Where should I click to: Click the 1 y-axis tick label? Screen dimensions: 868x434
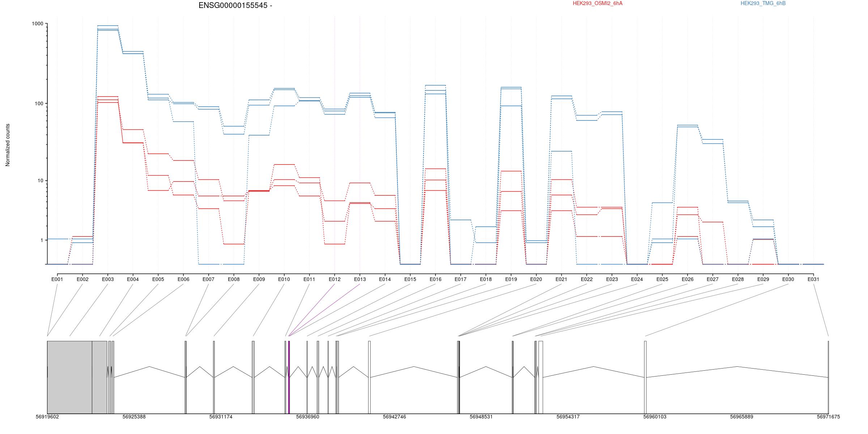41,240
